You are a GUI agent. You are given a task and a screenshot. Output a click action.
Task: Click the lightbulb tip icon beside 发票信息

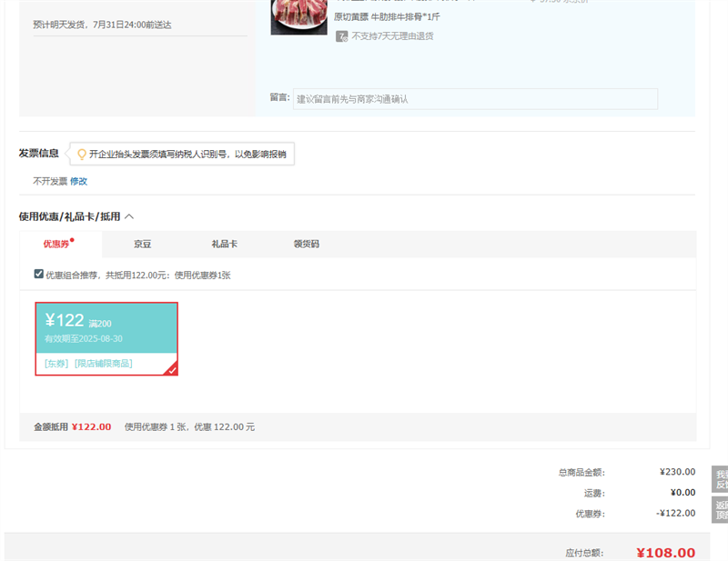pyautogui.click(x=81, y=154)
